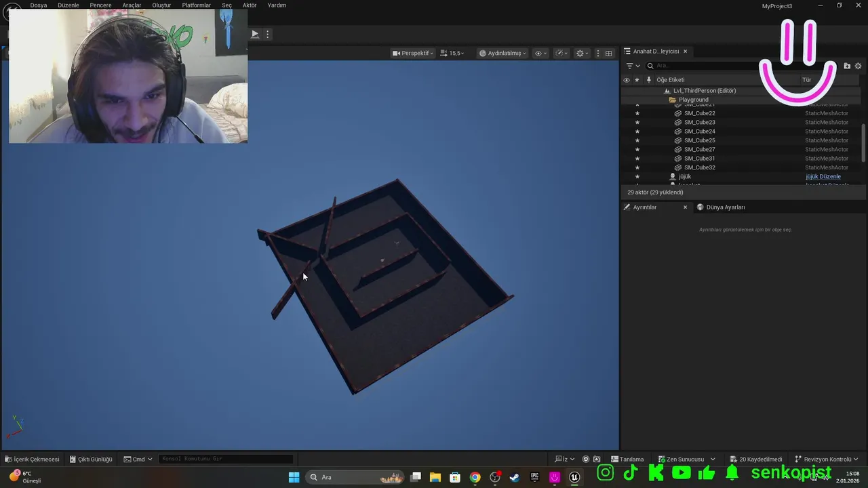Focus console command input field
Screen dimensions: 868x488
click(x=226, y=459)
